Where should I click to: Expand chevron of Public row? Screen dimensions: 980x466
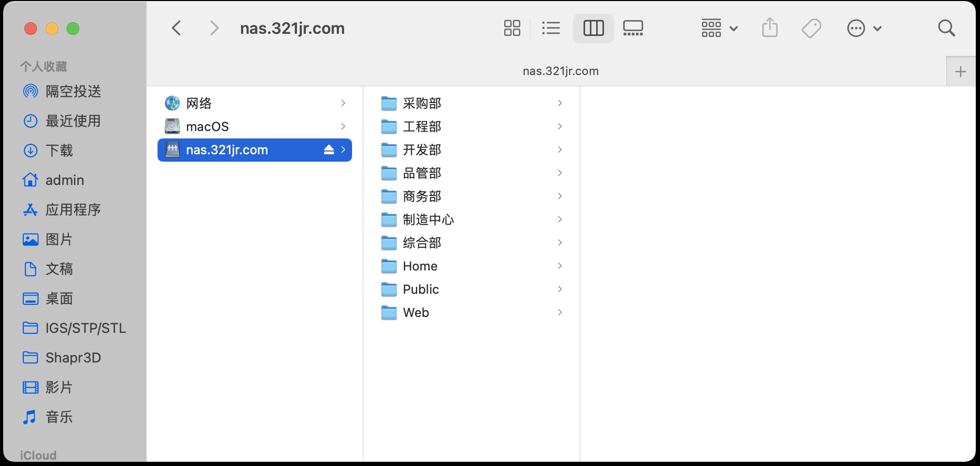click(x=560, y=289)
